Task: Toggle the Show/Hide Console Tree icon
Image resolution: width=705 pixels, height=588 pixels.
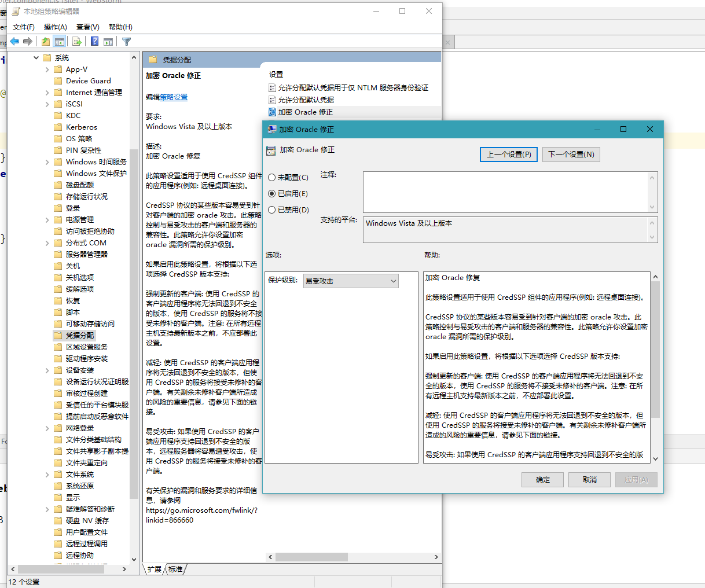Action: tap(59, 42)
